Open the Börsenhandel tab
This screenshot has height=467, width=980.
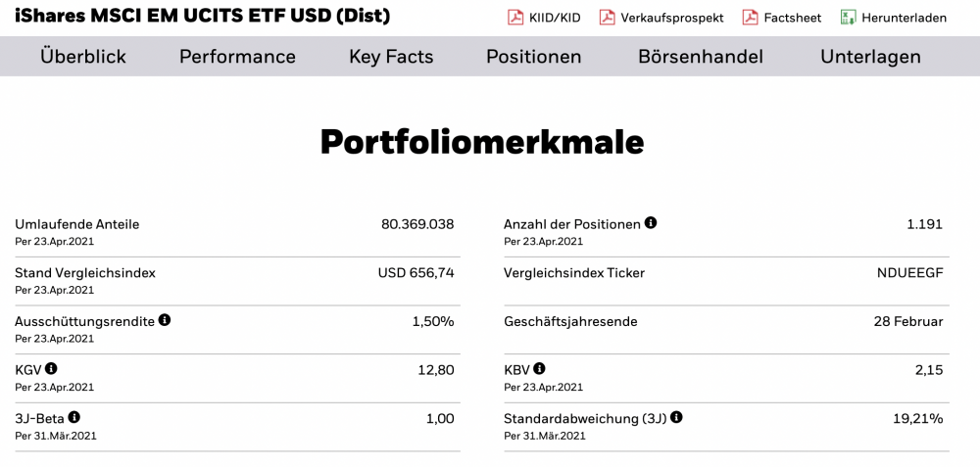tap(701, 57)
